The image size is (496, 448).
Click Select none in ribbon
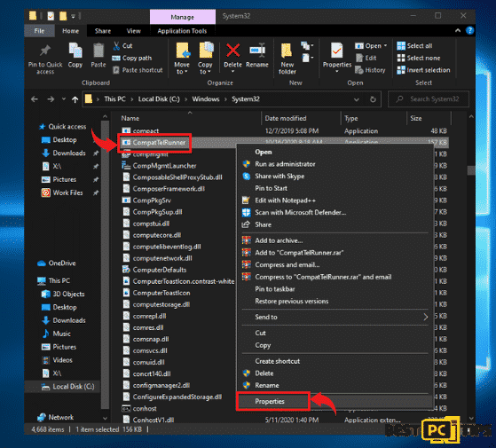pyautogui.click(x=419, y=58)
